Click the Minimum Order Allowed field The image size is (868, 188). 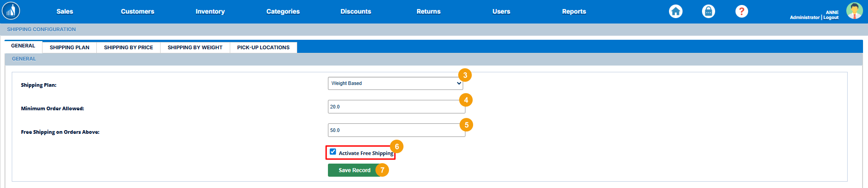(x=396, y=107)
